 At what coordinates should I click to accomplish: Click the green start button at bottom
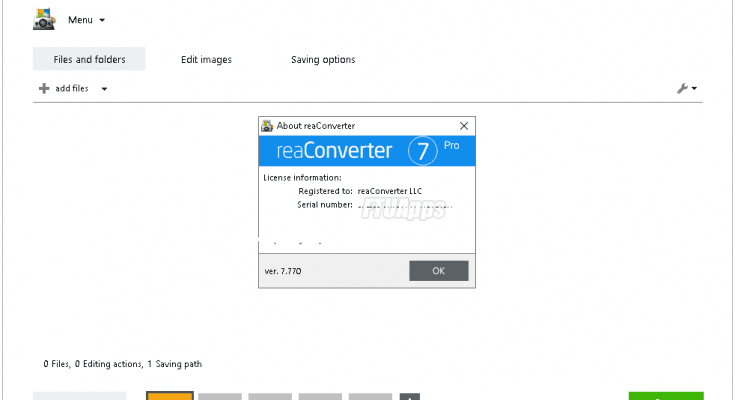(666, 396)
